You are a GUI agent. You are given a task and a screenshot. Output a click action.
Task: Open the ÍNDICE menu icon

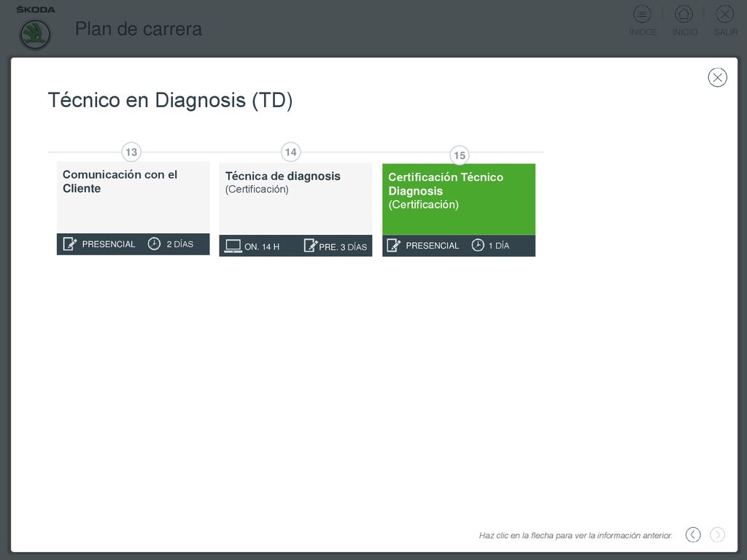[642, 15]
